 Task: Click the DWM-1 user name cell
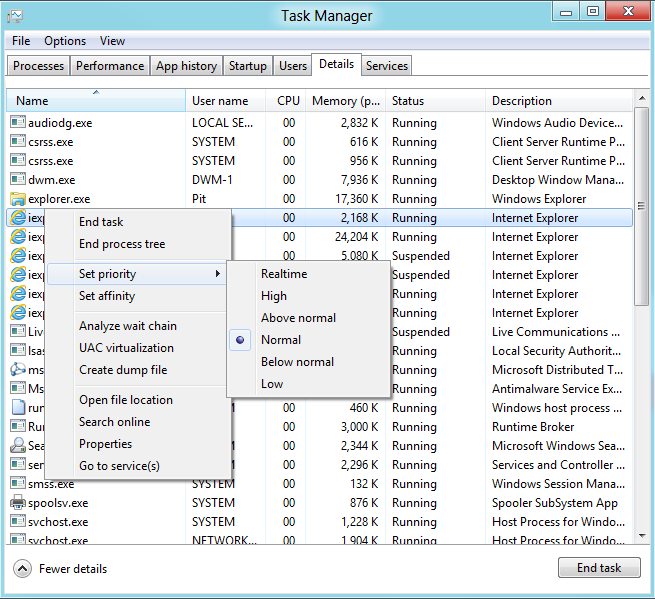click(212, 180)
